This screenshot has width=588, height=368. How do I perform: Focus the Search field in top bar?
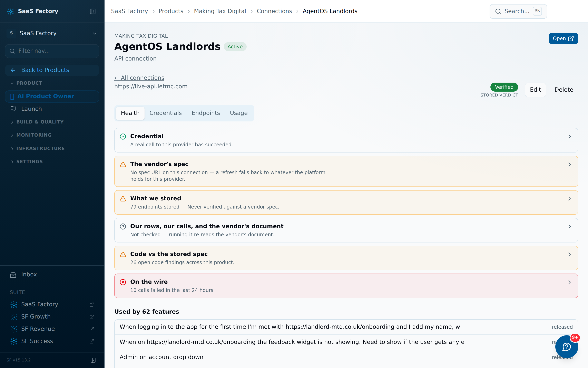(518, 11)
